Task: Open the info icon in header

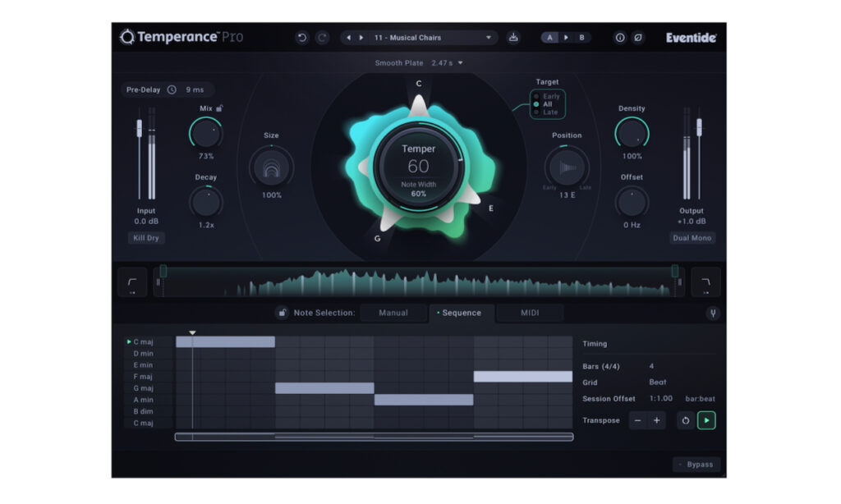Action: coord(620,38)
